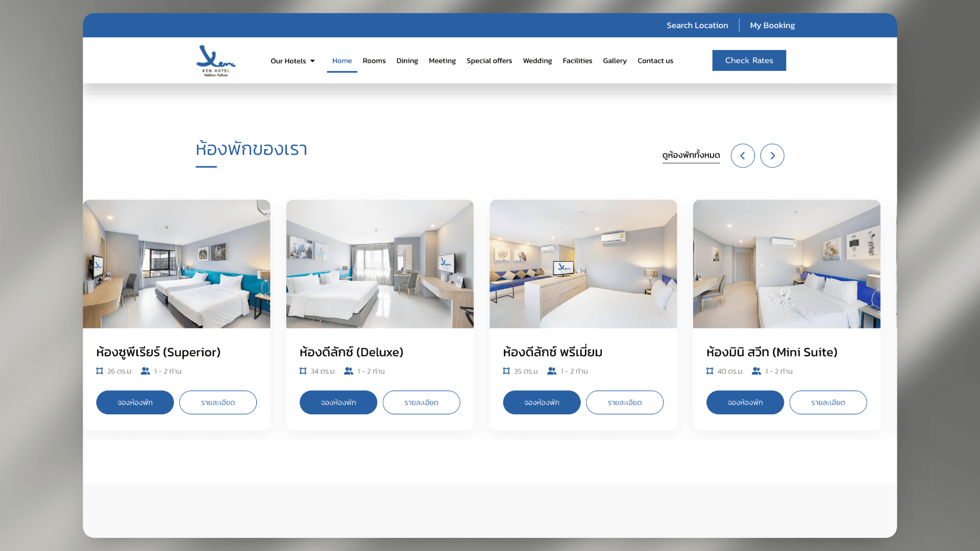Viewport: 980px width, 551px height.
Task: Book the Superior room
Action: point(135,403)
